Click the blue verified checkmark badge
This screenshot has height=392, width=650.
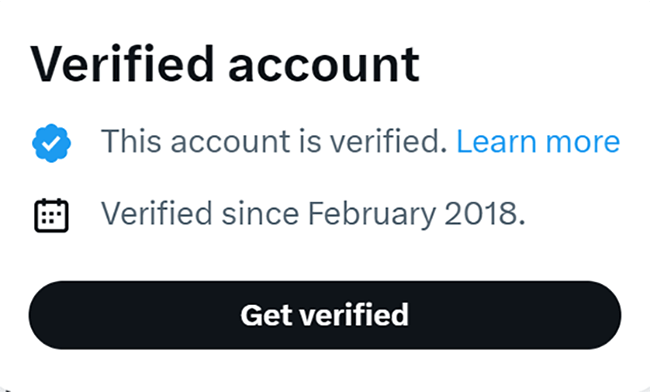(x=51, y=143)
